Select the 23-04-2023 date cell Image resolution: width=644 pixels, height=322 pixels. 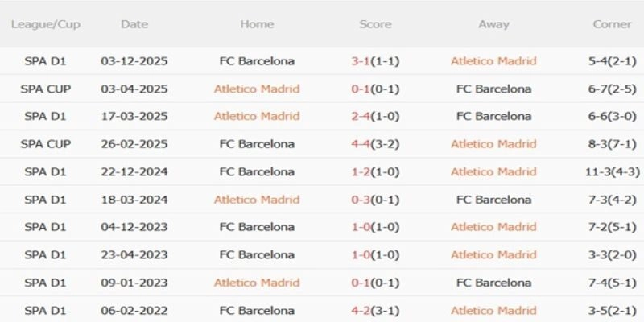(134, 255)
